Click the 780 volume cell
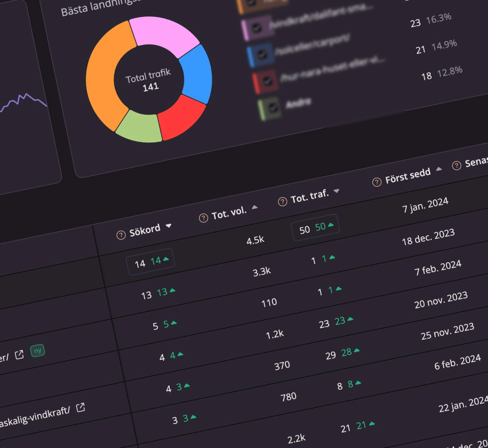488x448 pixels. [x=288, y=397]
